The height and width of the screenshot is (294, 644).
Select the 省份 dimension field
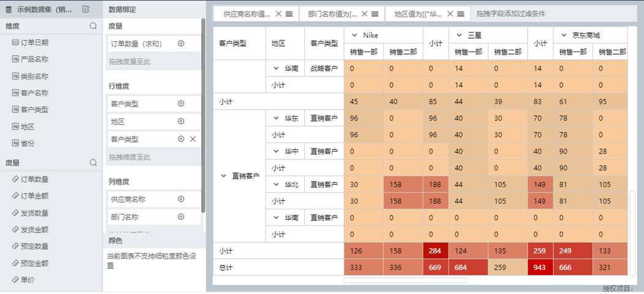(x=23, y=144)
